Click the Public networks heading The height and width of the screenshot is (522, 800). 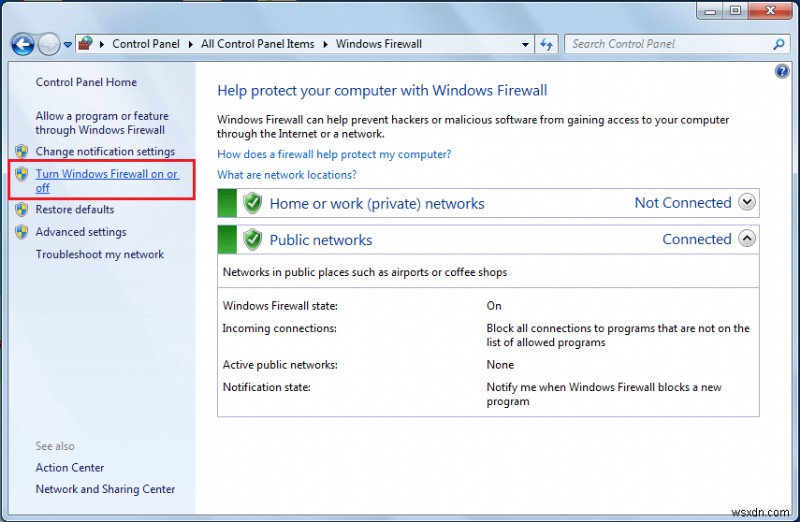pyautogui.click(x=321, y=240)
